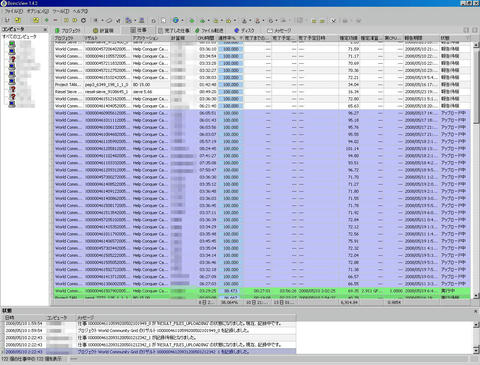Switch to the メッセージ tab
This screenshot has height=365, width=480.
[x=279, y=30]
